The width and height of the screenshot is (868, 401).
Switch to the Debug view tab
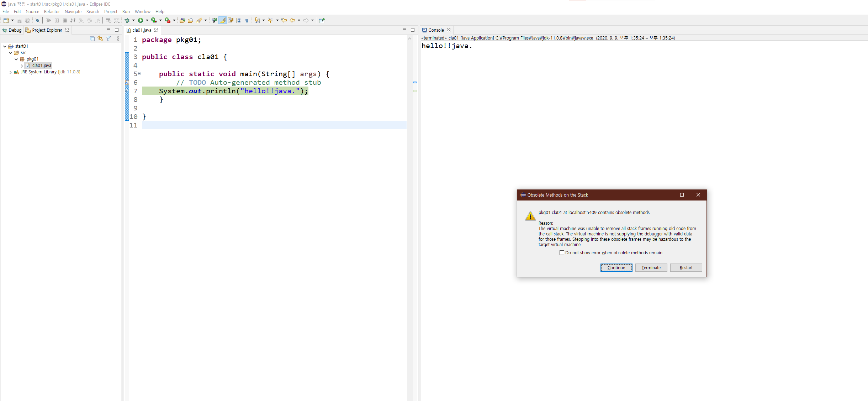[12, 30]
